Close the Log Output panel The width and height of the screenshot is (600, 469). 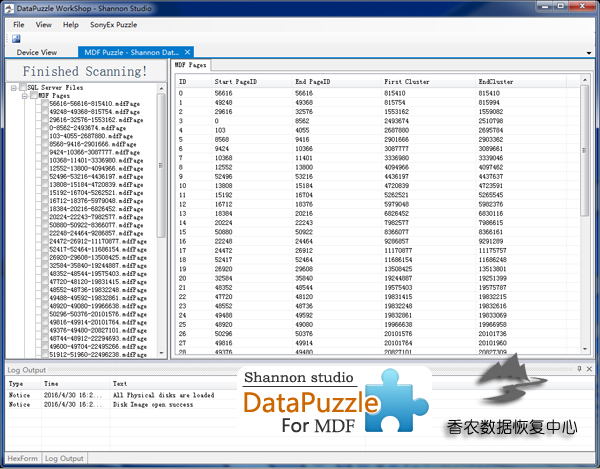(590, 369)
